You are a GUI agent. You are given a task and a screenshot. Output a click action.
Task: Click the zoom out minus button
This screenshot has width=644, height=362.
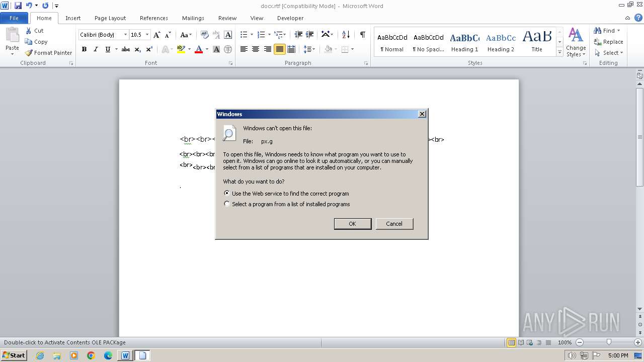[x=580, y=342]
